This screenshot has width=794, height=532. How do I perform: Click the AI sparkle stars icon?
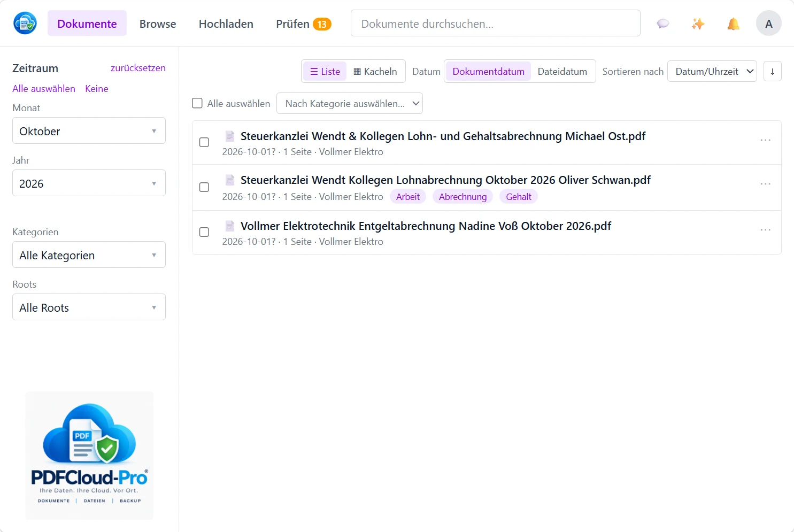[x=698, y=24]
